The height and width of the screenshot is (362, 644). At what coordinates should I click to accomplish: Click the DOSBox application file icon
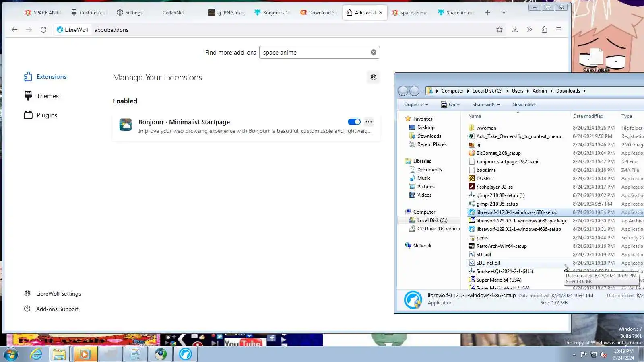click(472, 179)
